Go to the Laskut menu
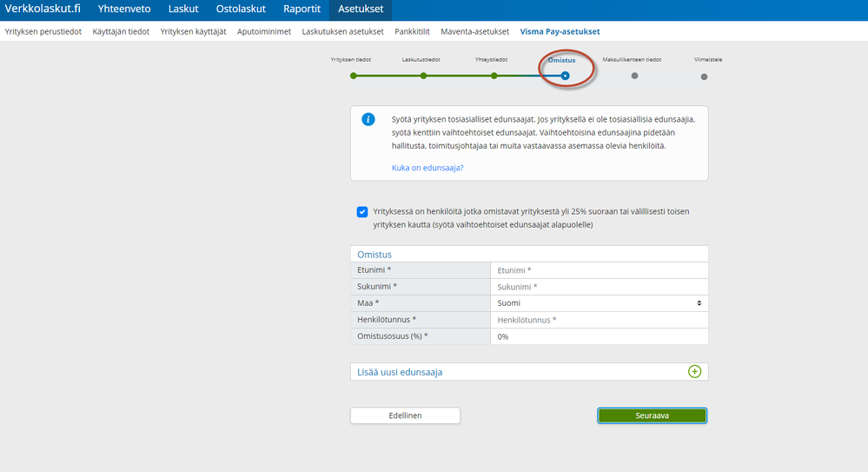 pyautogui.click(x=182, y=10)
